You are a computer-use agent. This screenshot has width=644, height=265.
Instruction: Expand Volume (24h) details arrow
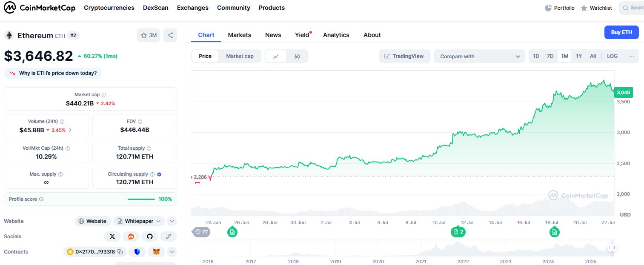[x=70, y=130]
